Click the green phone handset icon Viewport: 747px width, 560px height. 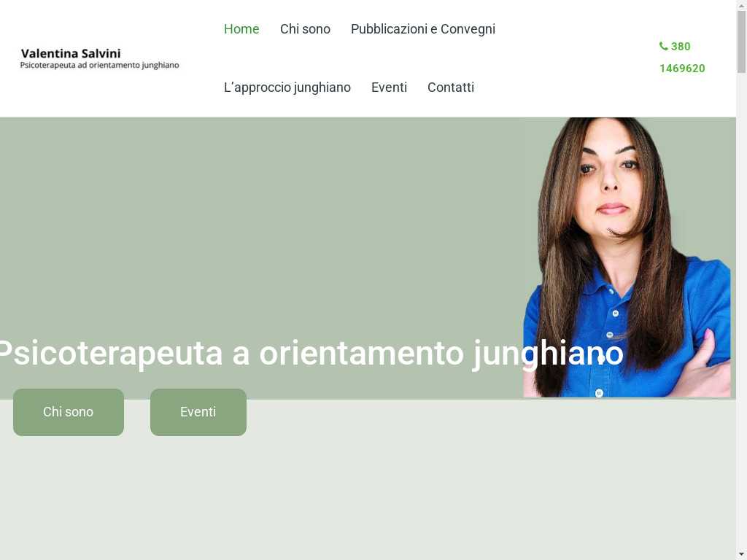[663, 46]
